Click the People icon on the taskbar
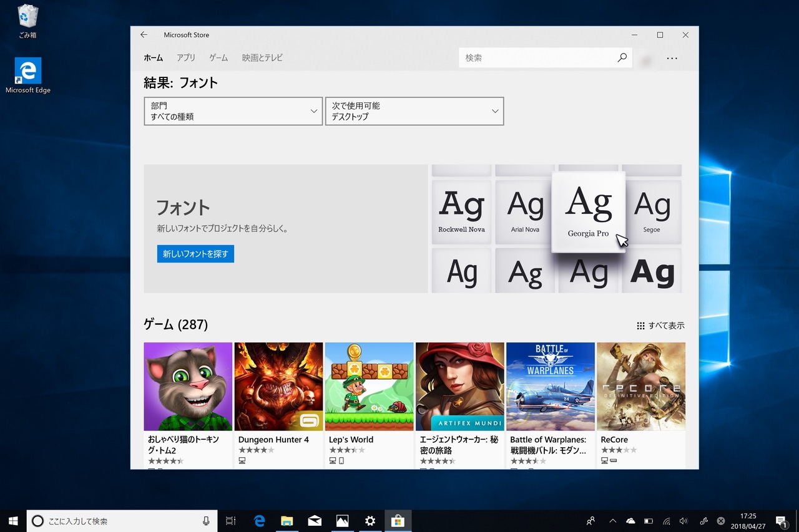The image size is (799, 532). coord(590,521)
